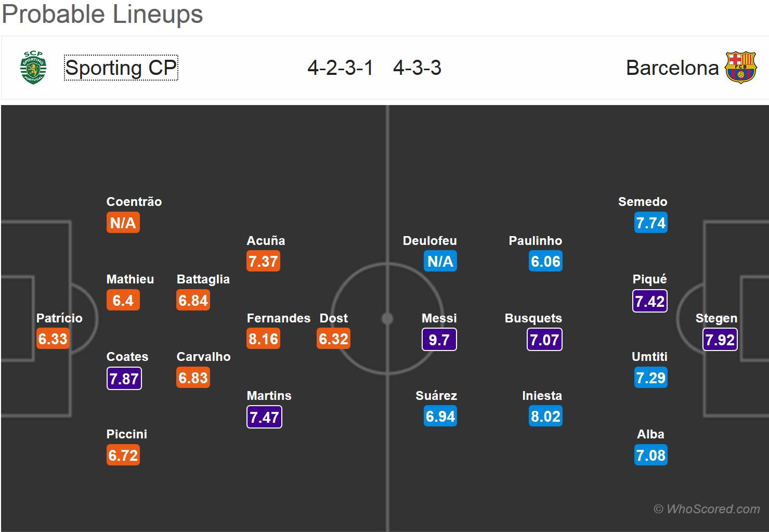The height and width of the screenshot is (532, 769).
Task: Open the Barcelona team link
Action: 672,68
